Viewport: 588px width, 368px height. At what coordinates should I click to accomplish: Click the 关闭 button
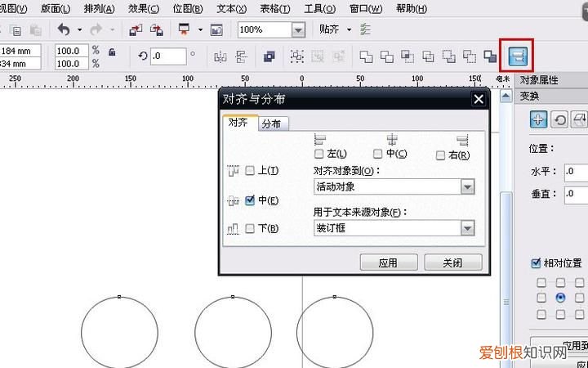pos(453,263)
